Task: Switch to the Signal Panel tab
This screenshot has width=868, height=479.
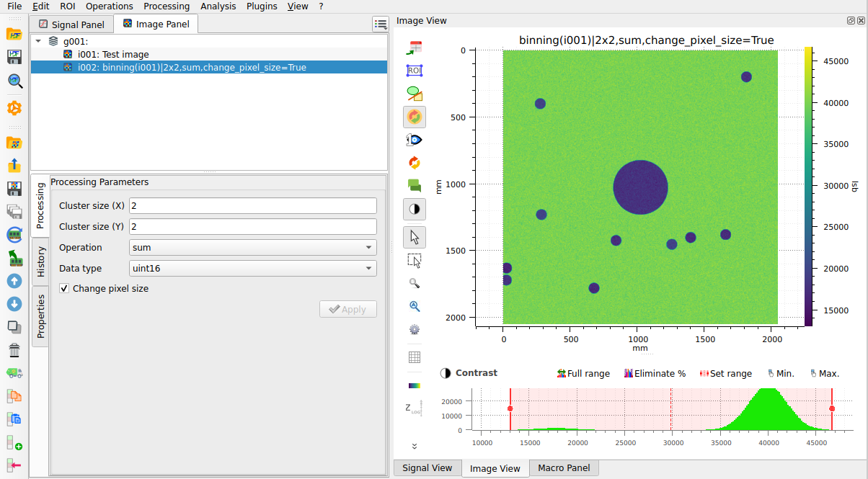Action: tap(71, 24)
